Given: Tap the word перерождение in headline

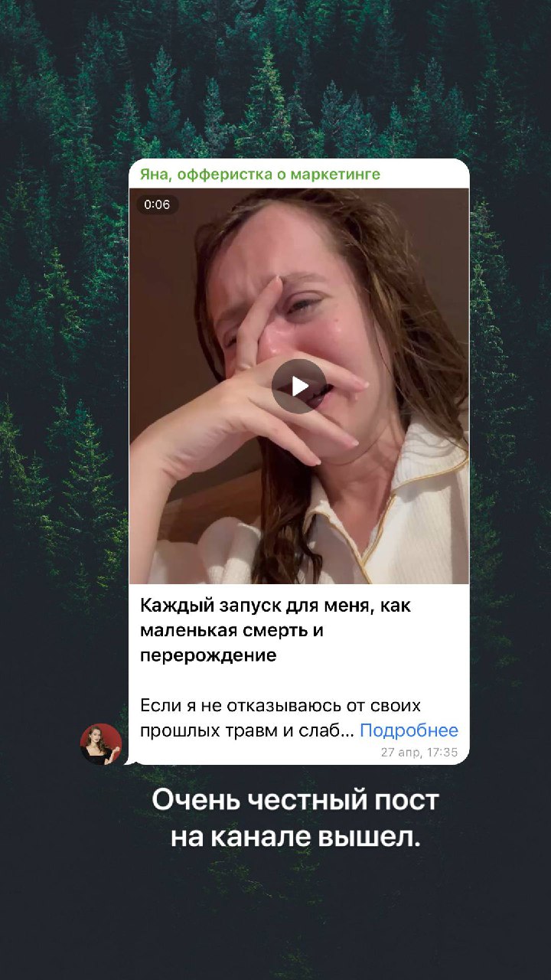Looking at the screenshot, I should (208, 656).
